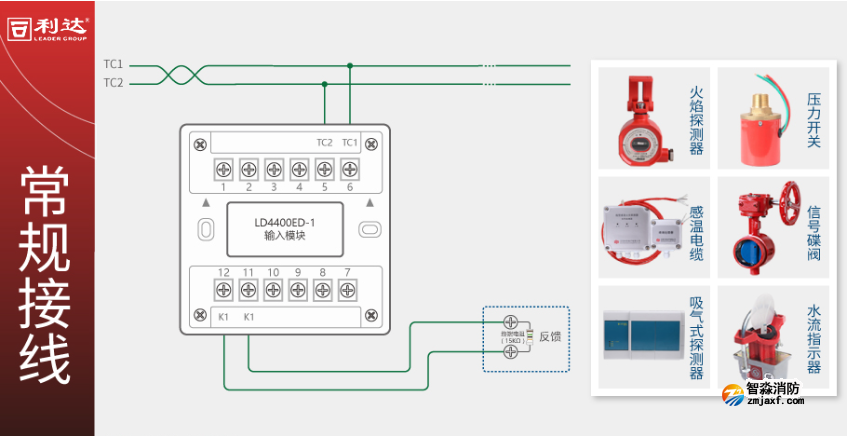Open the 吸气式探测器 device image
Viewport: 847px width, 436px height.
tap(640, 338)
